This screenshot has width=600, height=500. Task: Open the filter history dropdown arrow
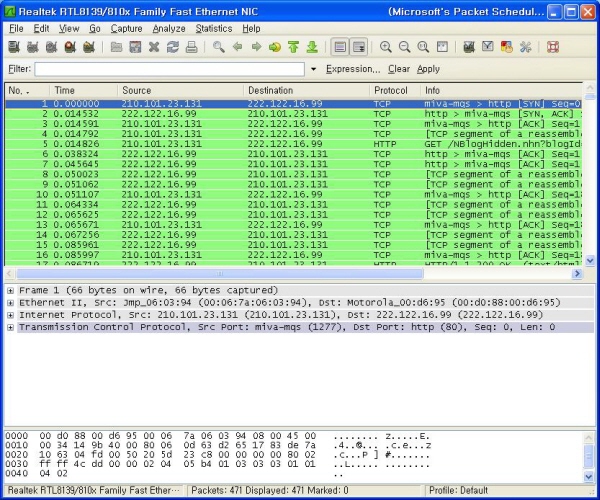coord(313,69)
